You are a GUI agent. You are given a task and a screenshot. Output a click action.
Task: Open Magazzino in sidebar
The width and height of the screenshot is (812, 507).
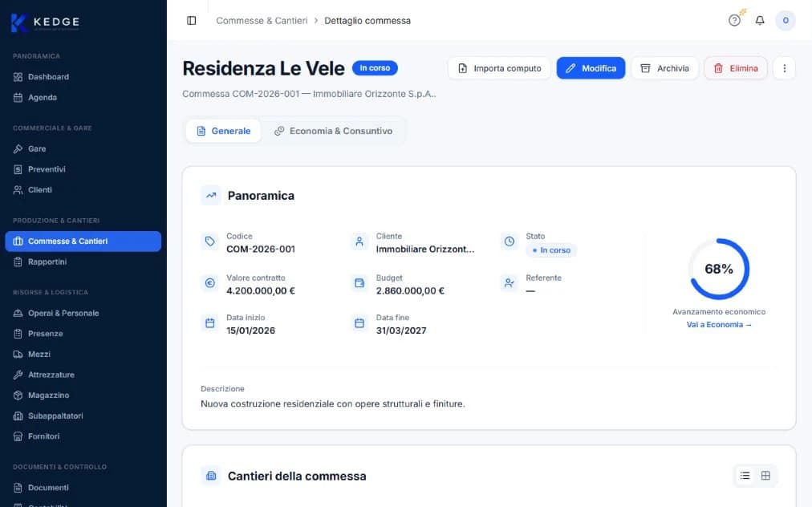point(83,395)
